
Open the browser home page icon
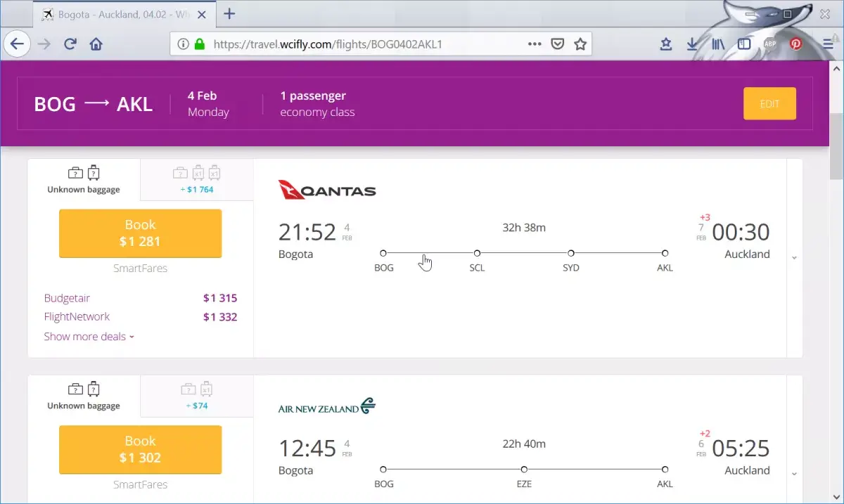96,44
